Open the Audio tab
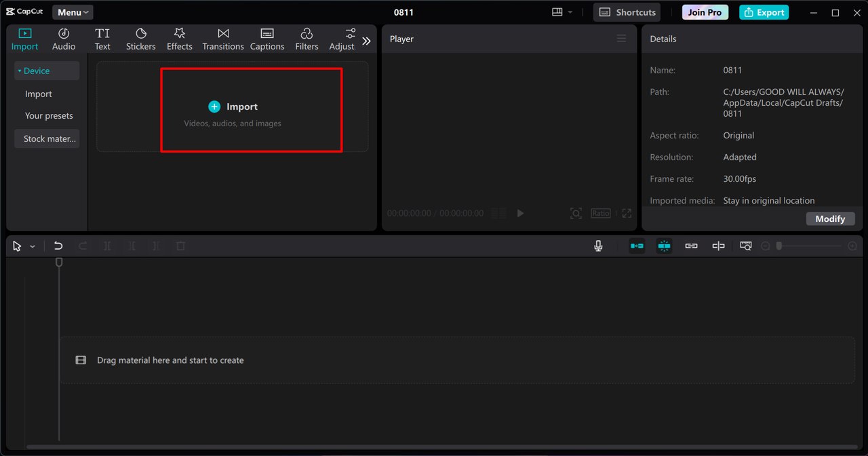Screen dimensions: 868x456 [64, 39]
